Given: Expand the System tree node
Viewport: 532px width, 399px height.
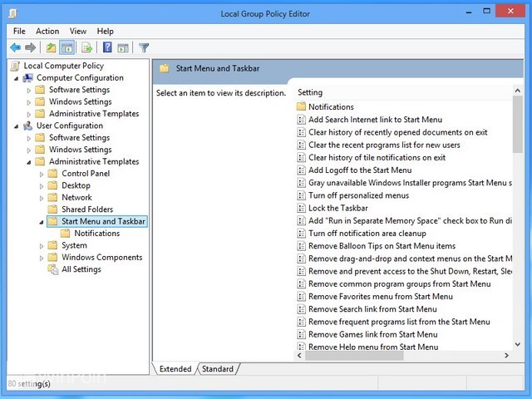Looking at the screenshot, I should pyautogui.click(x=42, y=246).
